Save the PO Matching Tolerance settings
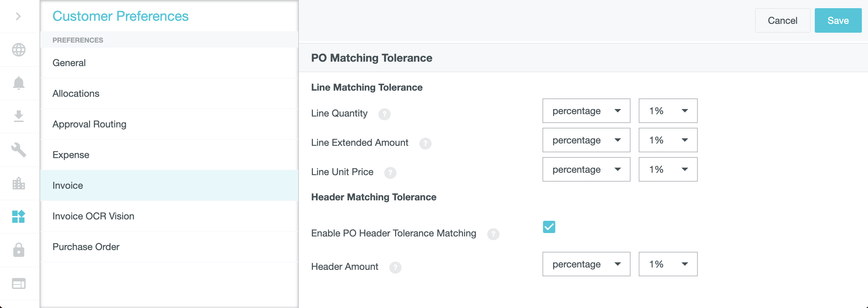This screenshot has width=868, height=308. [x=838, y=20]
